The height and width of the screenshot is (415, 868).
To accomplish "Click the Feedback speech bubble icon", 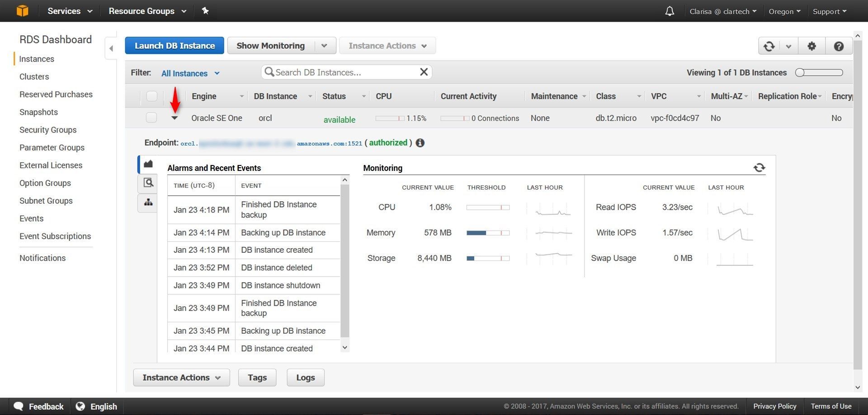I will click(19, 406).
